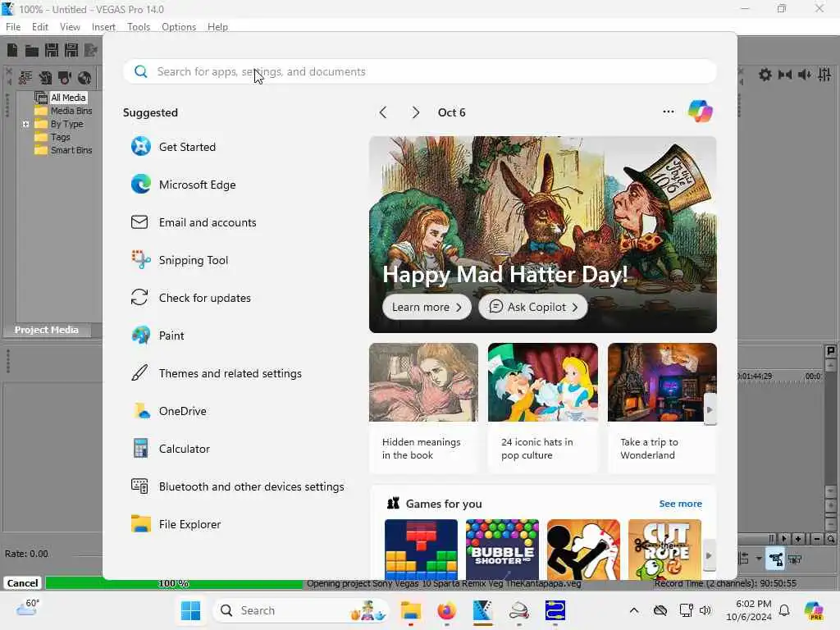Viewport: 840px width, 630px height.
Task: Cancel the project opening progress
Action: (x=22, y=583)
